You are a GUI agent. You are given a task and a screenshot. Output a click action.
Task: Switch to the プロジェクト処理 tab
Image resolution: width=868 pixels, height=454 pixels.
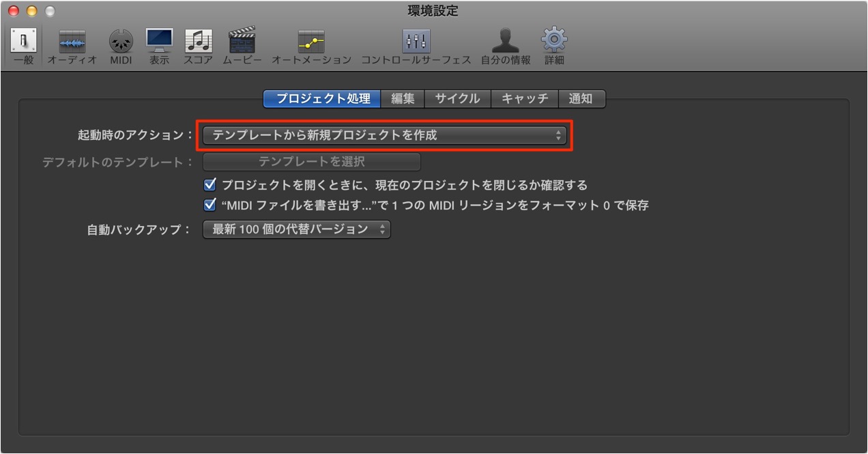pos(323,98)
